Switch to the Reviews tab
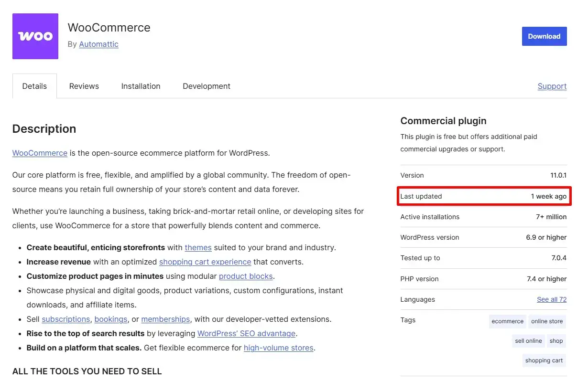The width and height of the screenshot is (588, 381). (84, 86)
